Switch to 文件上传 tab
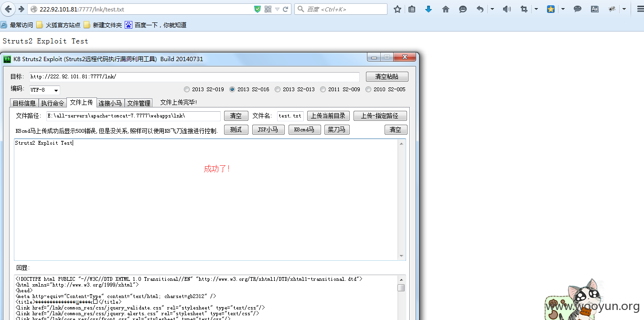The height and width of the screenshot is (320, 644). (81, 102)
